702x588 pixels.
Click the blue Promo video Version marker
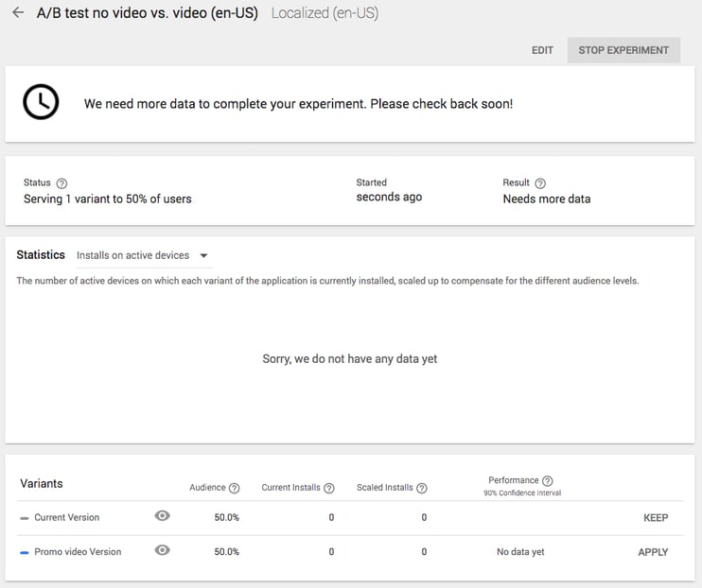pos(25,553)
